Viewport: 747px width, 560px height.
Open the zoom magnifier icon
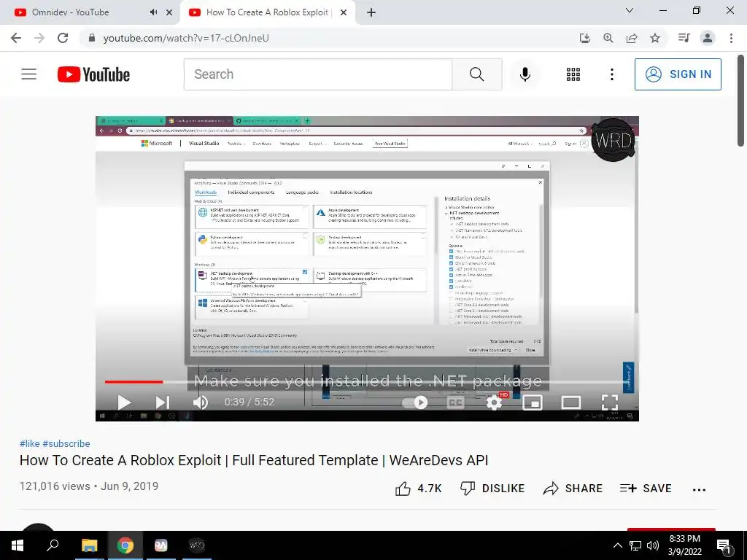pyautogui.click(x=608, y=38)
